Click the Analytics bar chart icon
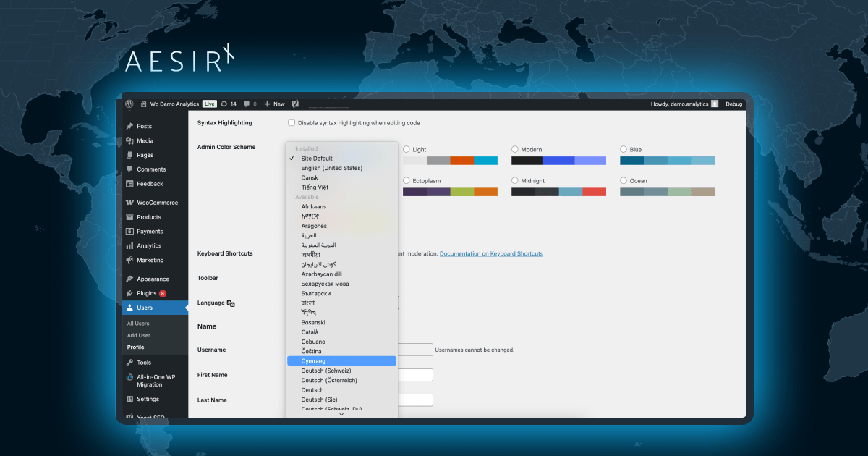This screenshot has width=868, height=456. click(x=129, y=246)
